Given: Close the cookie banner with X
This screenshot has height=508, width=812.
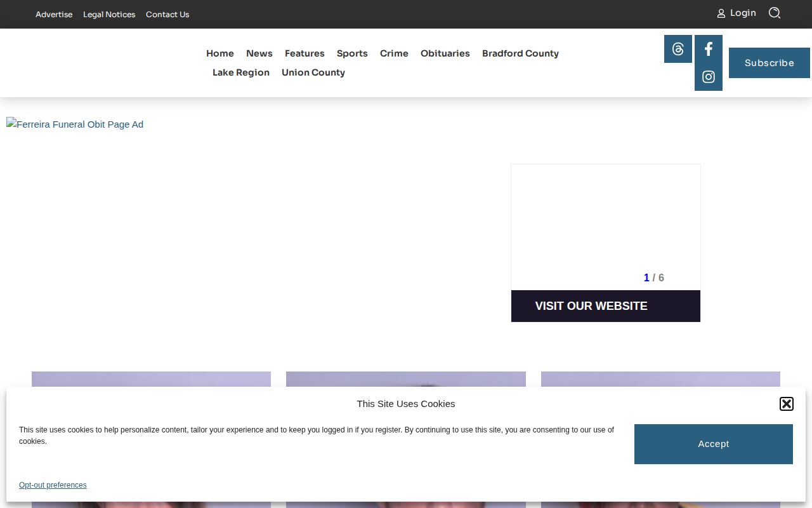Looking at the screenshot, I should [x=787, y=404].
